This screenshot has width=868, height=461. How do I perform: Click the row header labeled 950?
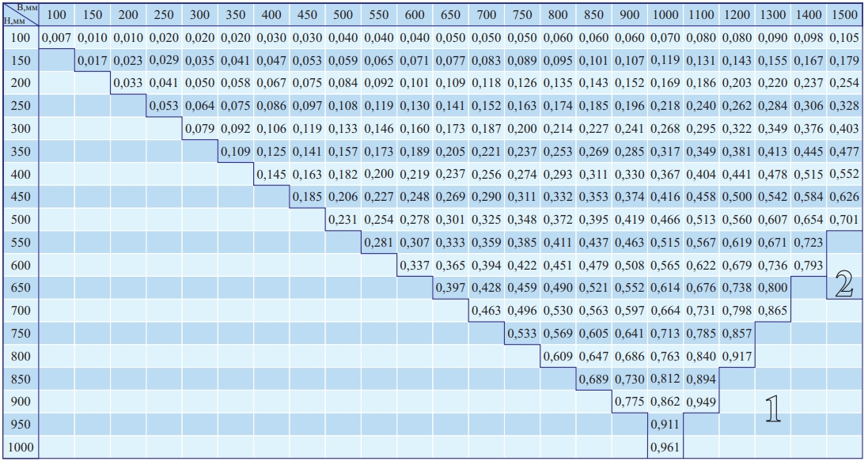[x=21, y=425]
